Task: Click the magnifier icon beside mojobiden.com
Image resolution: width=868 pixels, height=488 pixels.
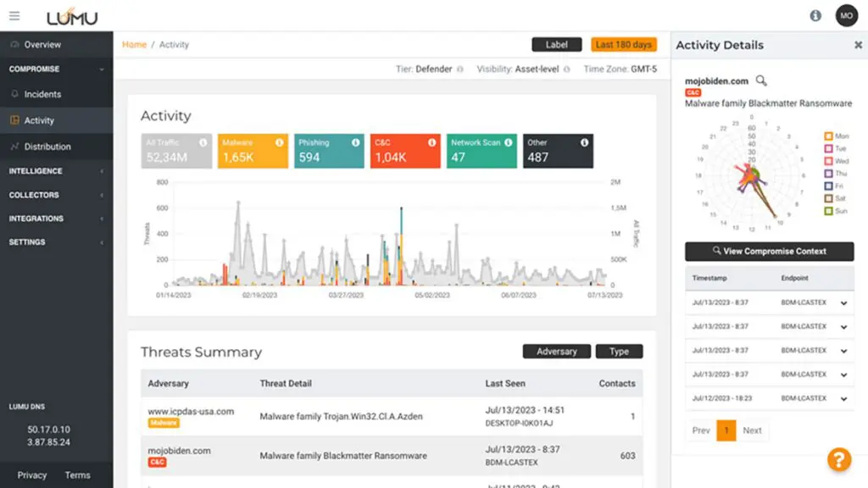Action: pyautogui.click(x=761, y=80)
